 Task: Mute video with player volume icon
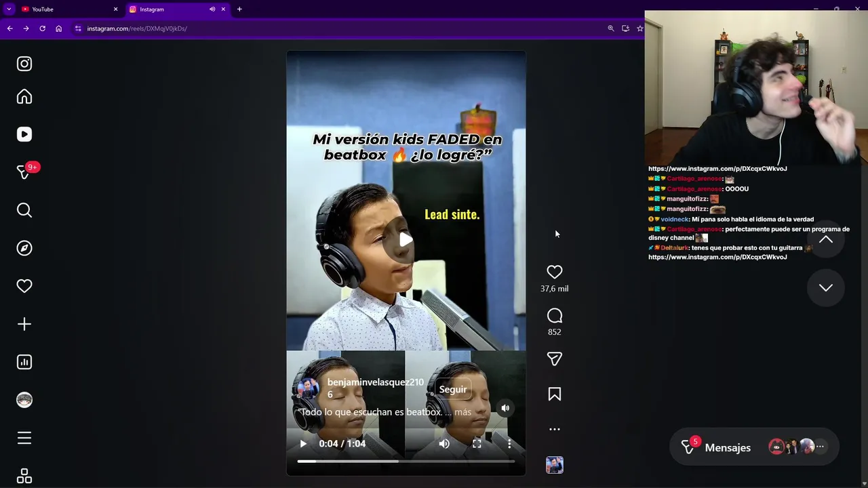pyautogui.click(x=444, y=444)
